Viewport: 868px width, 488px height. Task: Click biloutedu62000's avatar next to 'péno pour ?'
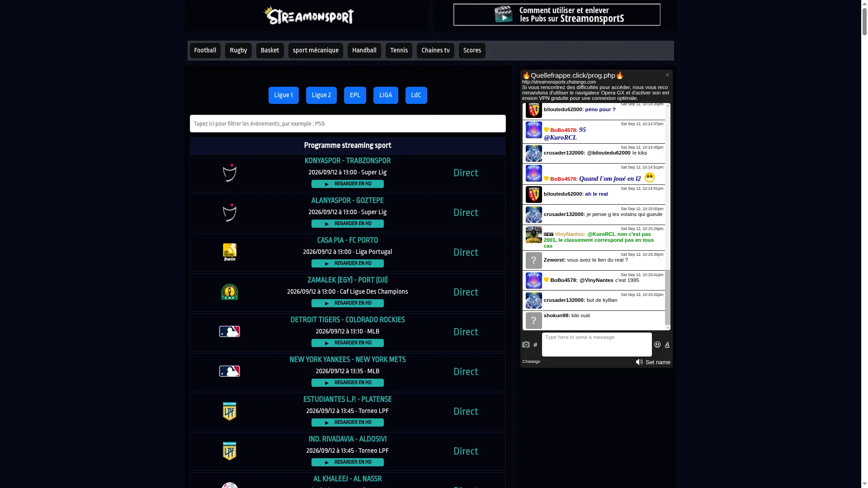[534, 110]
